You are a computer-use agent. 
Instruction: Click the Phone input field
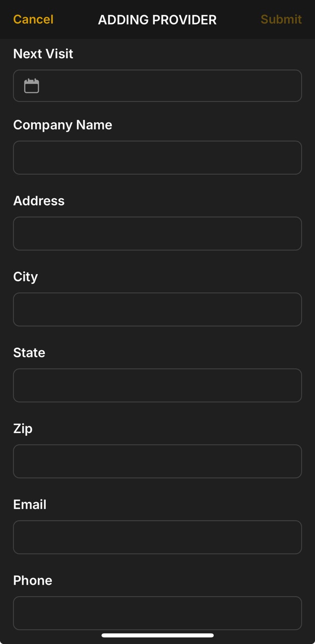[157, 613]
